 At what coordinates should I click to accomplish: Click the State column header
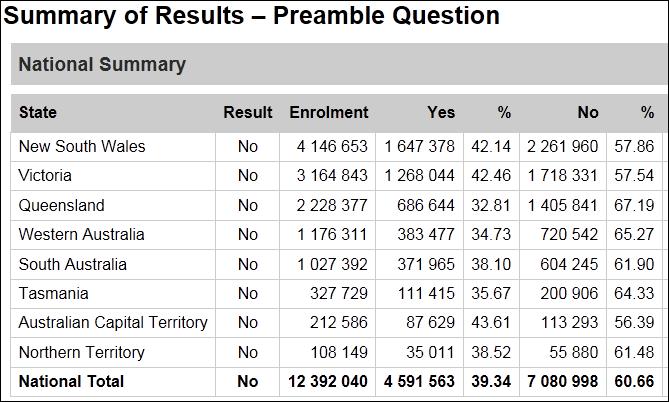pyautogui.click(x=38, y=113)
